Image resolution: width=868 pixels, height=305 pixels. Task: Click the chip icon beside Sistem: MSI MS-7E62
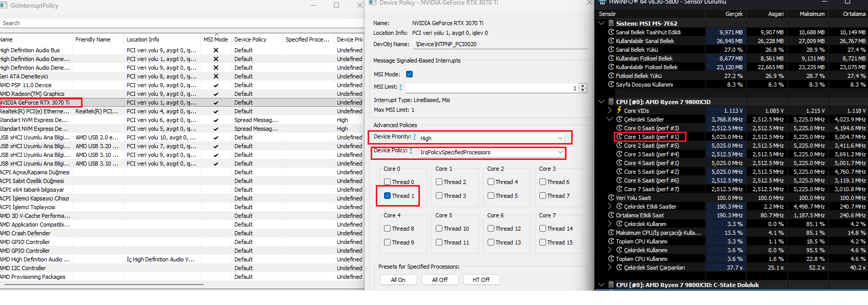click(x=611, y=24)
